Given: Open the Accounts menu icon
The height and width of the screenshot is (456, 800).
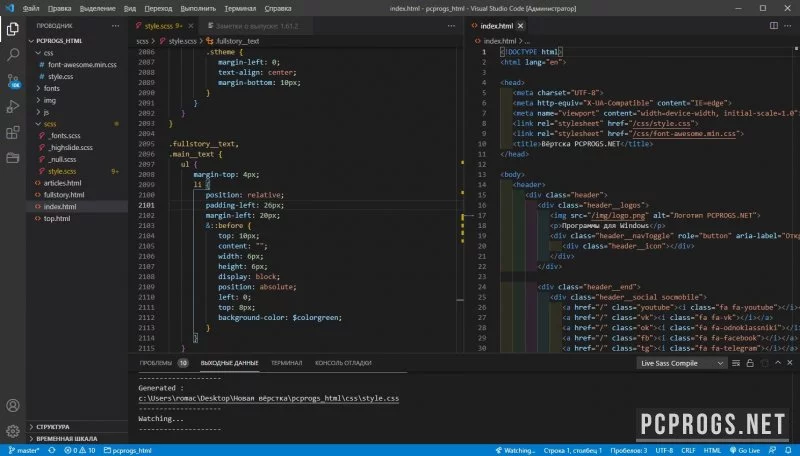Looking at the screenshot, I should click(x=13, y=406).
